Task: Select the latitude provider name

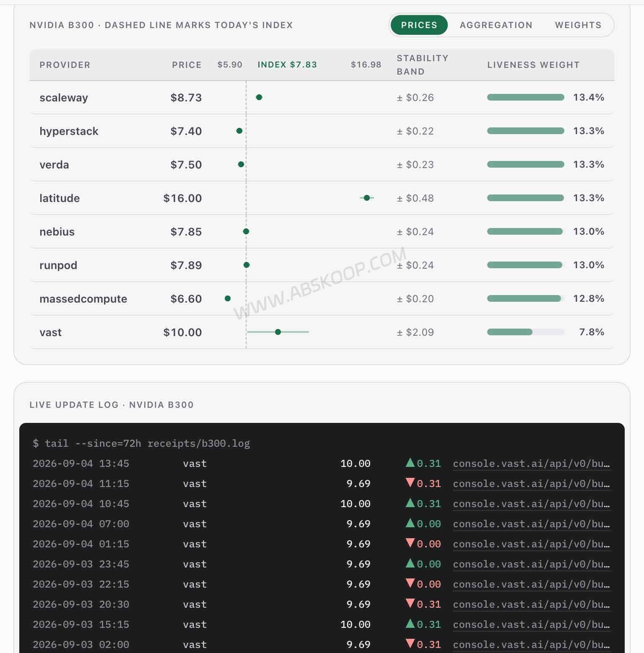Action: coord(60,198)
